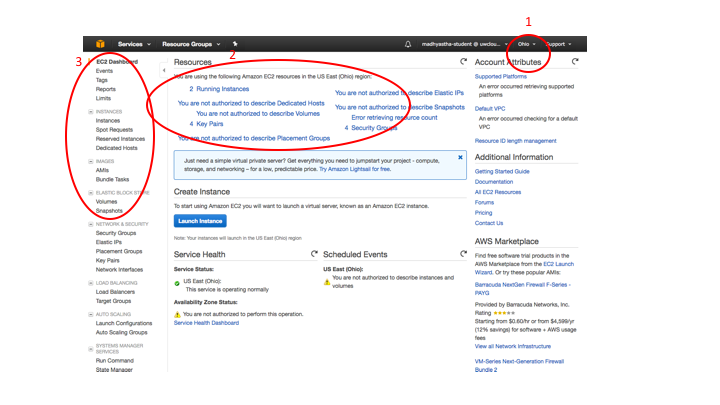The image size is (720, 405).
Task: Open the Getting Started Guide link
Action: (502, 172)
